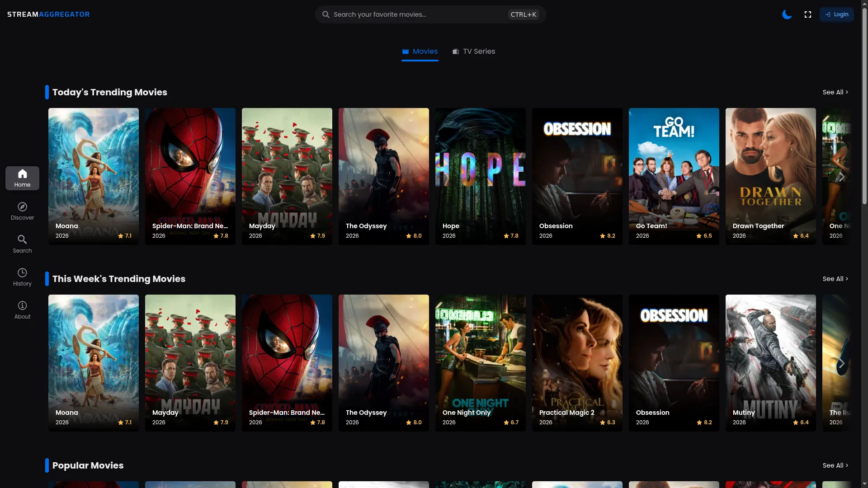Advance Today's Trending carousel with right chevron
The height and width of the screenshot is (488, 868).
tap(841, 177)
